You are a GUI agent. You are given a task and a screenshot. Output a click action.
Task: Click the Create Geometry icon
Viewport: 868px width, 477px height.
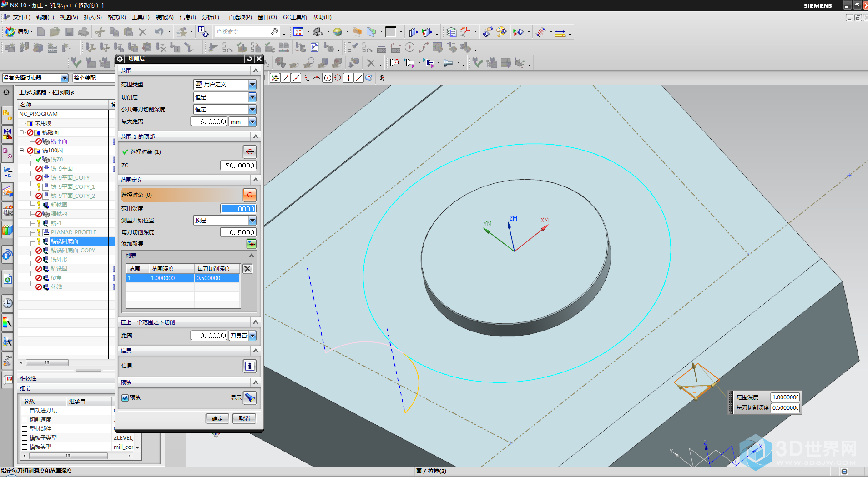pyautogui.click(x=39, y=47)
